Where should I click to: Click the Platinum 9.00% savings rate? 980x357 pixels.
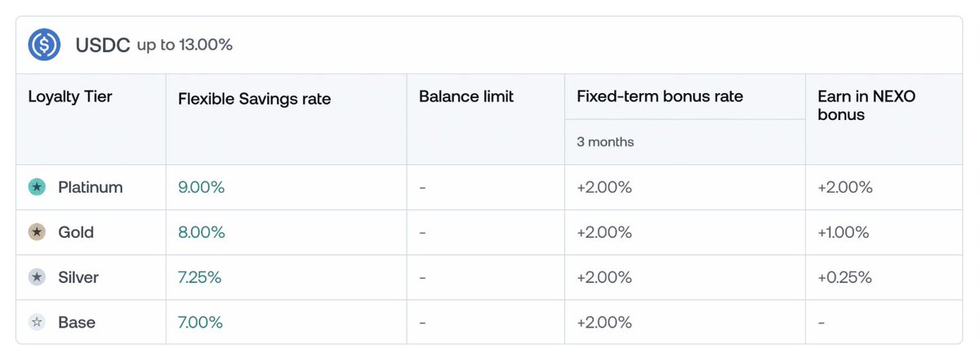tap(201, 188)
